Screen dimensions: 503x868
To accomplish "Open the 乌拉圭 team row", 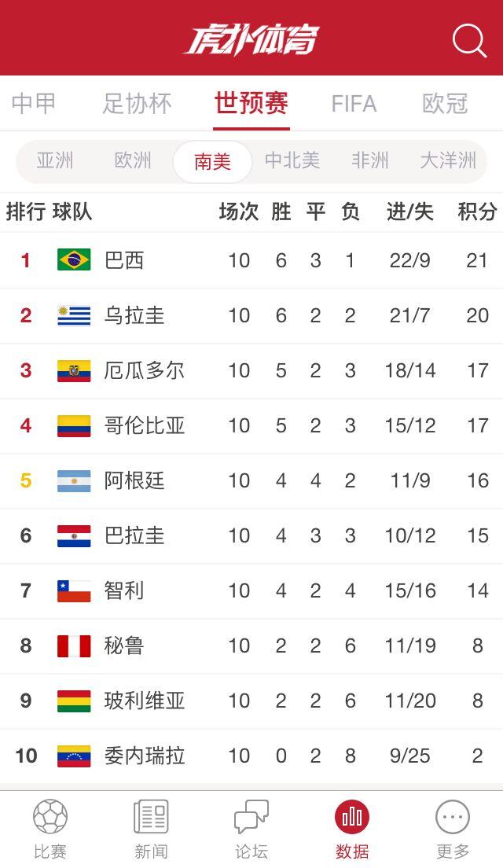I will 251,315.
